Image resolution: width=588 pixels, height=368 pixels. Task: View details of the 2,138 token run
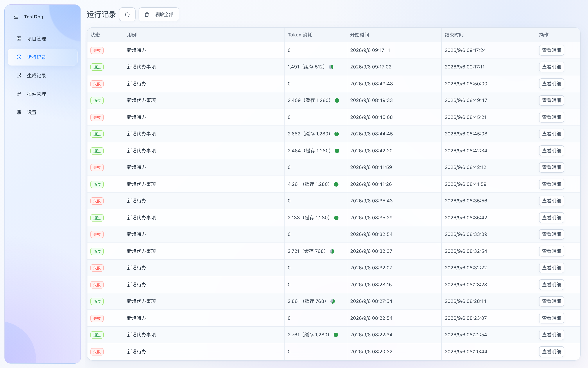point(552,218)
